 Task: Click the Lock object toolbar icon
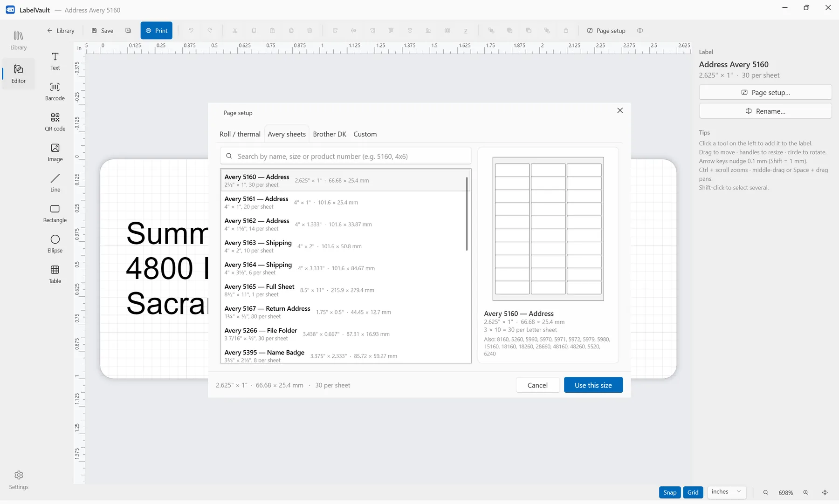click(x=566, y=31)
